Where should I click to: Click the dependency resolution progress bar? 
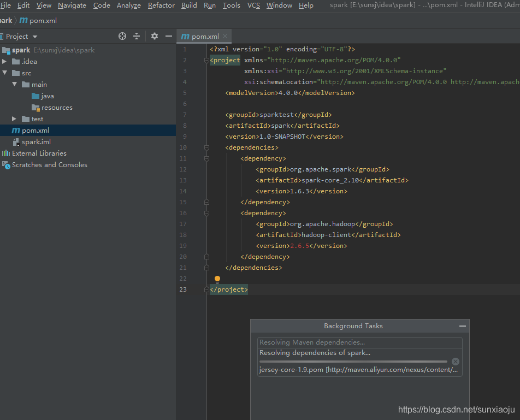click(353, 362)
